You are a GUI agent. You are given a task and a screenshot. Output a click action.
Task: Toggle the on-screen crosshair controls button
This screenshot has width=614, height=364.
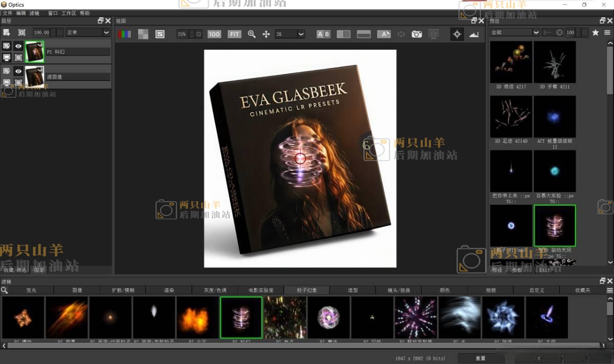(x=457, y=34)
